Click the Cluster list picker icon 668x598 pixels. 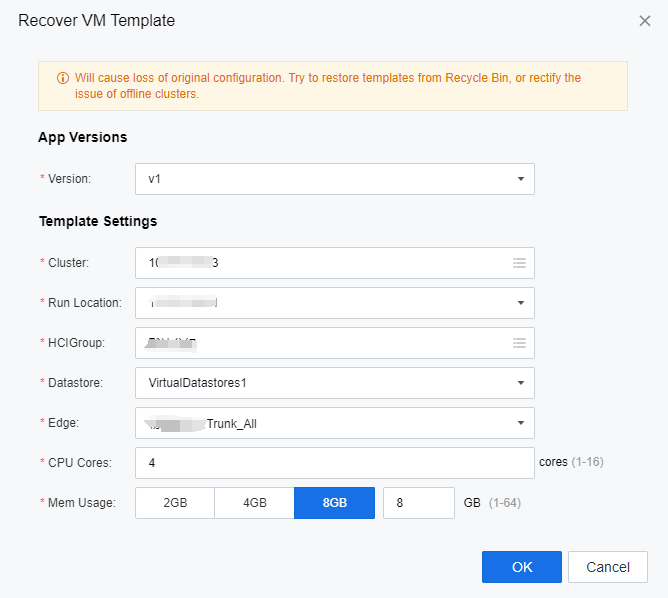tap(519, 263)
